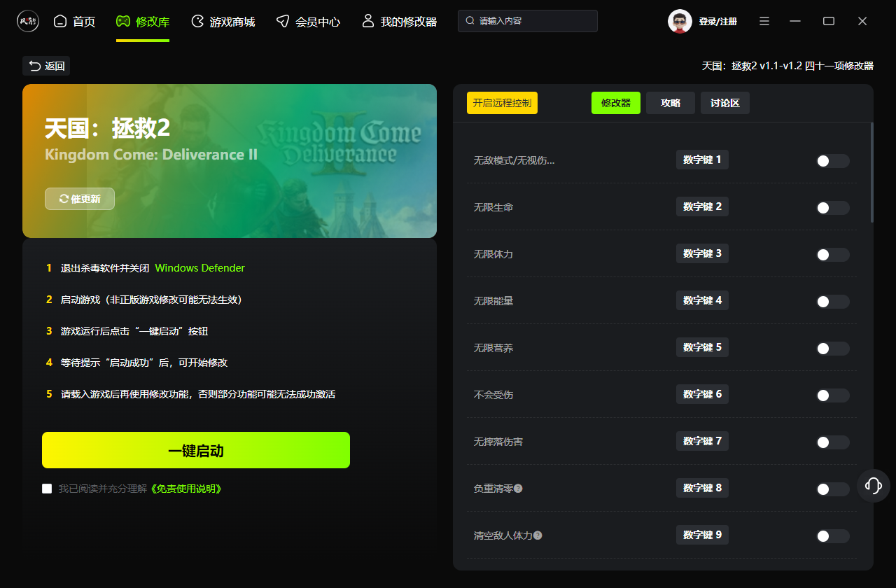Click the Windows Defender link
This screenshot has height=588, width=896.
[x=200, y=268]
